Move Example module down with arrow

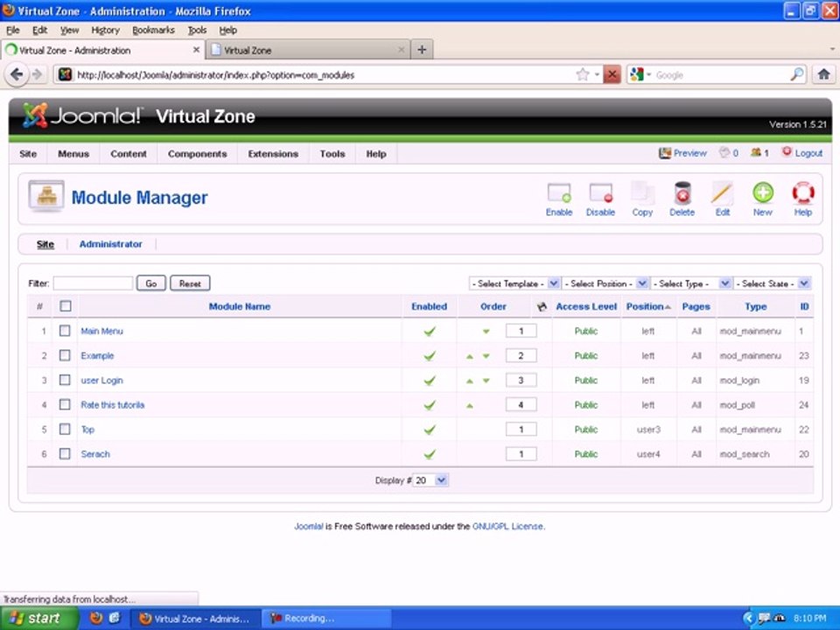click(486, 356)
